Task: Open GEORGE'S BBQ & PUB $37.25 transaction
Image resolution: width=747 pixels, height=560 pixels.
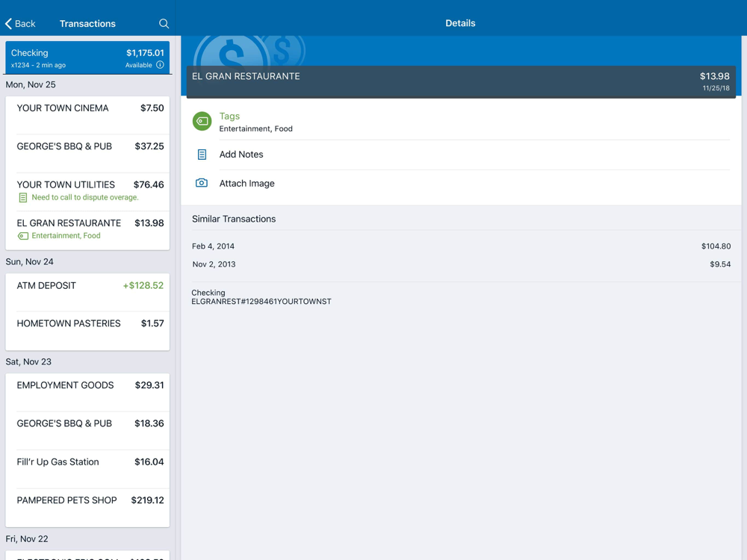Action: click(x=87, y=154)
